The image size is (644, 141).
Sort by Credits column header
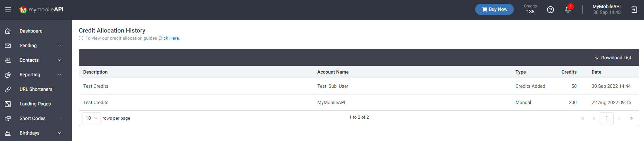[569, 72]
